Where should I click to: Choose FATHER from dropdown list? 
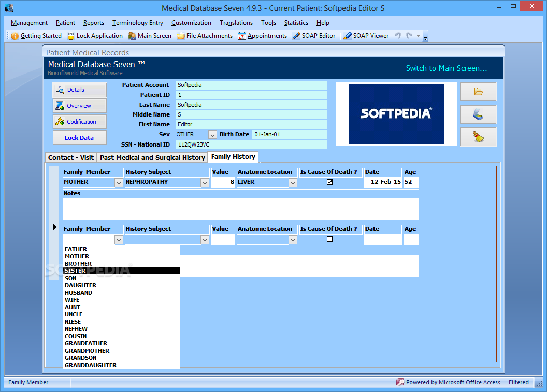tap(121, 249)
